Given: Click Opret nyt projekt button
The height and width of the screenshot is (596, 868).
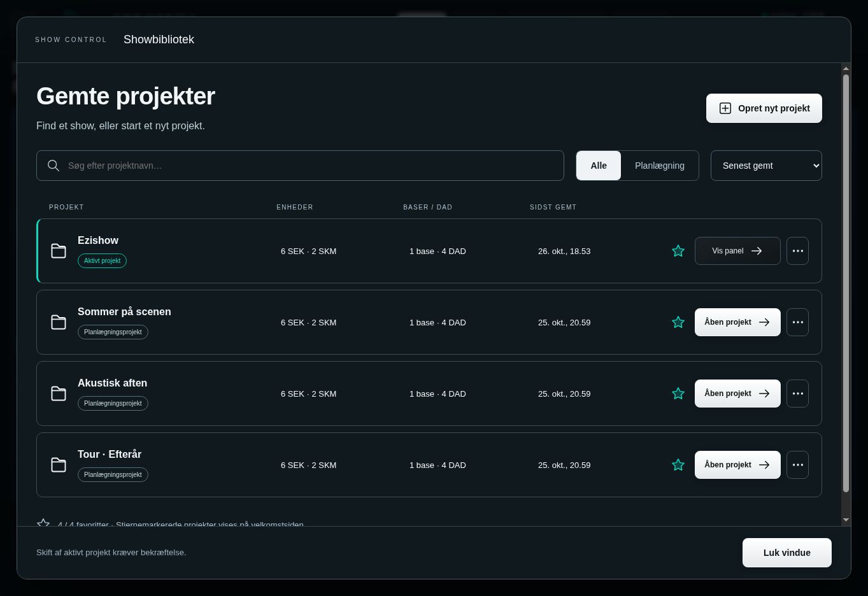Looking at the screenshot, I should click(x=764, y=108).
